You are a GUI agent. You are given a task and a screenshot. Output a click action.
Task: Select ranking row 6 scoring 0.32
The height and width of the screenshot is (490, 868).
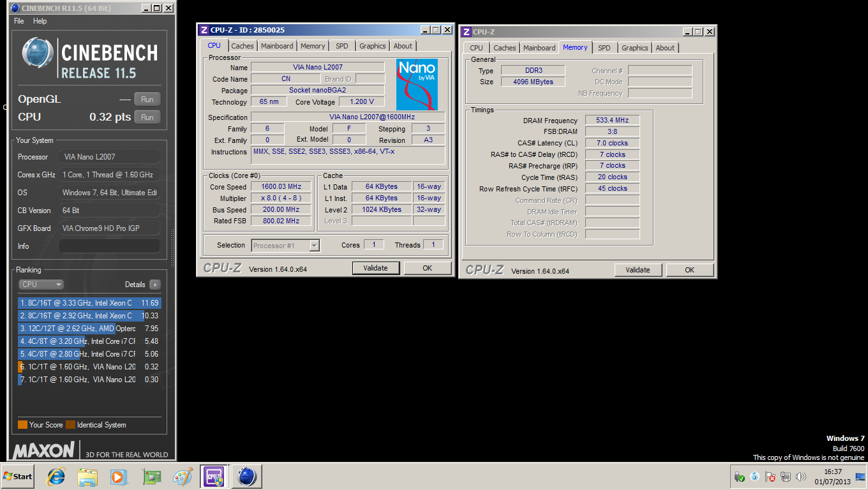coord(89,367)
